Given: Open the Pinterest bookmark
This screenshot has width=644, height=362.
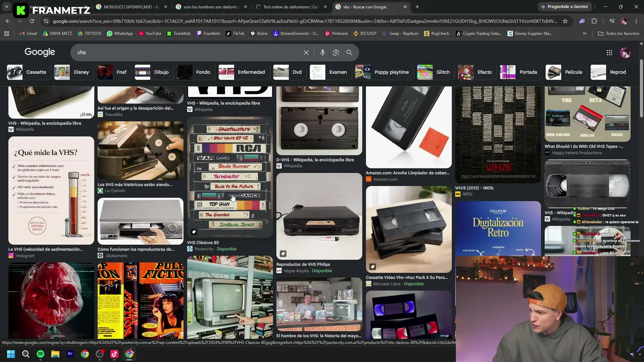Looking at the screenshot, I should (336, 34).
